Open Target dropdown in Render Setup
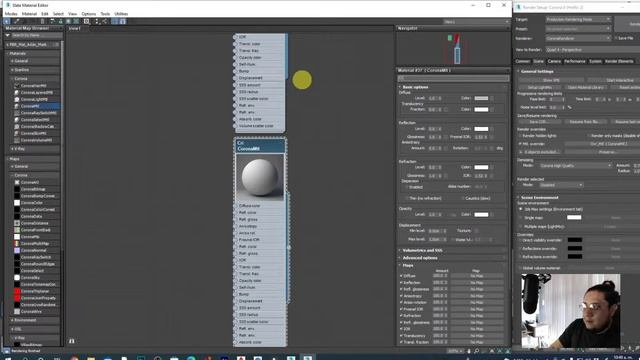This screenshot has height=360, width=640. pyautogui.click(x=578, y=20)
